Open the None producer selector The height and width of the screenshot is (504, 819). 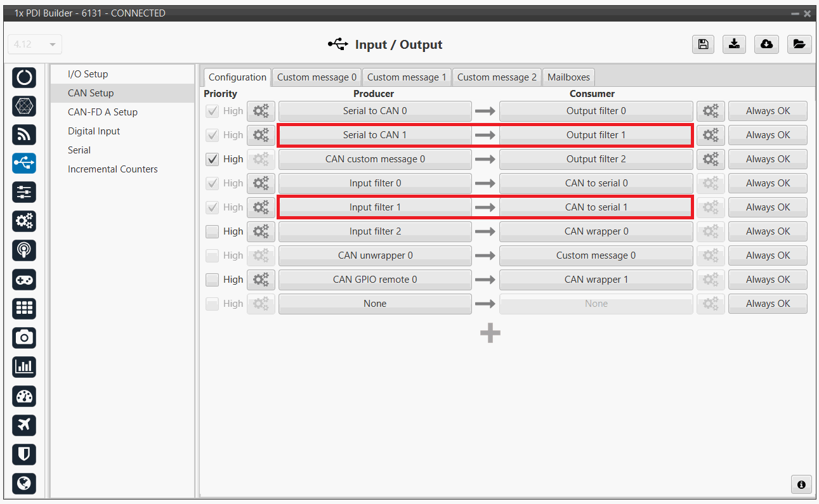pyautogui.click(x=374, y=304)
